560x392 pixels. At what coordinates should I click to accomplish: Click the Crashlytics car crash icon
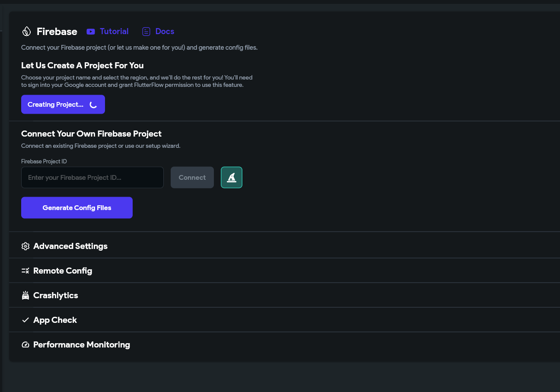25,296
